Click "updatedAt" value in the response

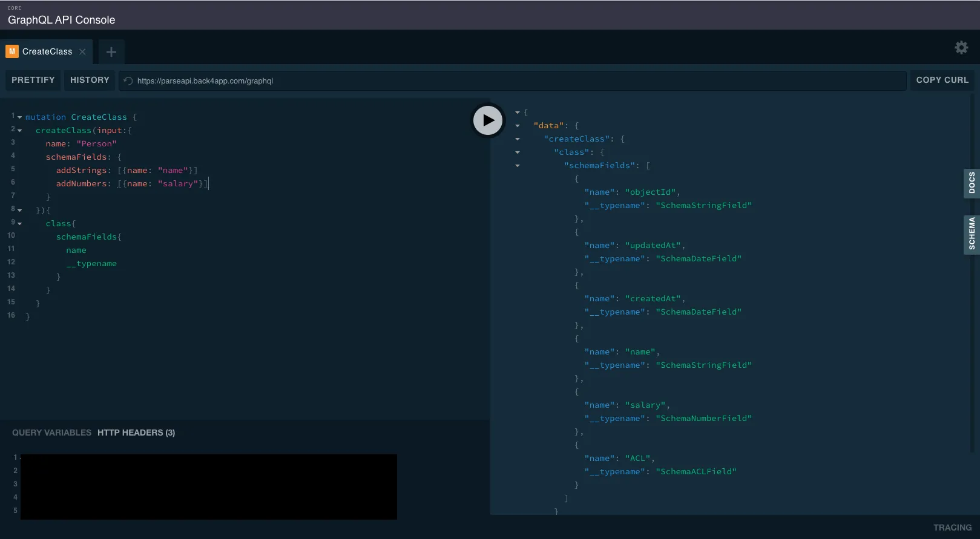653,246
